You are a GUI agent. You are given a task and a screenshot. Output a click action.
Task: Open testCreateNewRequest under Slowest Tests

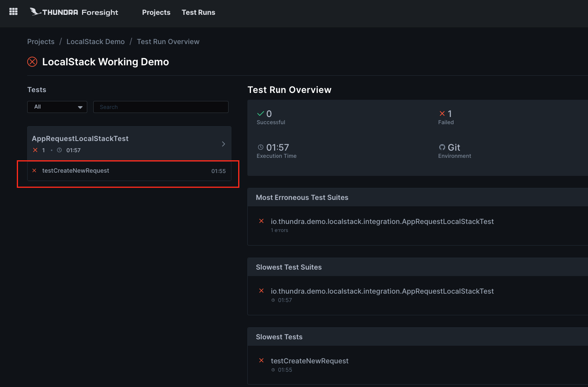309,361
